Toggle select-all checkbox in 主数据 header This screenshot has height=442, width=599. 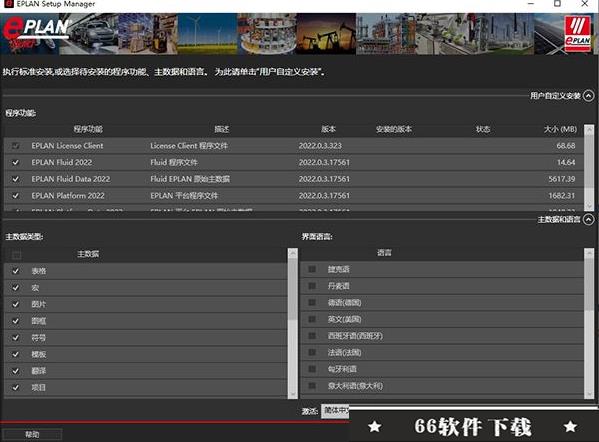(x=16, y=254)
